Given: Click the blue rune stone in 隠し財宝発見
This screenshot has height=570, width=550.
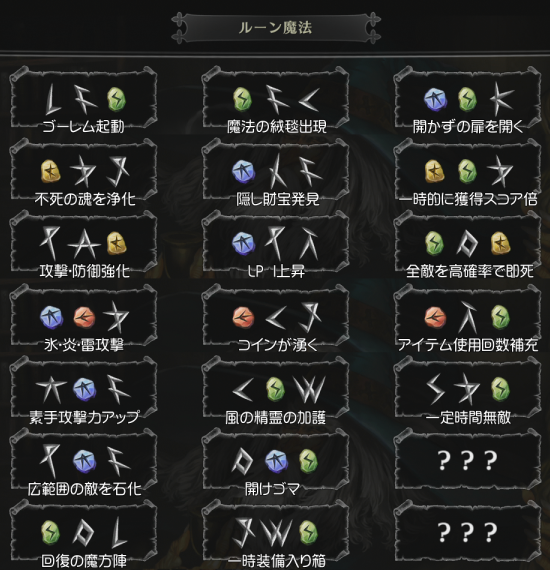Looking at the screenshot, I should (x=243, y=171).
